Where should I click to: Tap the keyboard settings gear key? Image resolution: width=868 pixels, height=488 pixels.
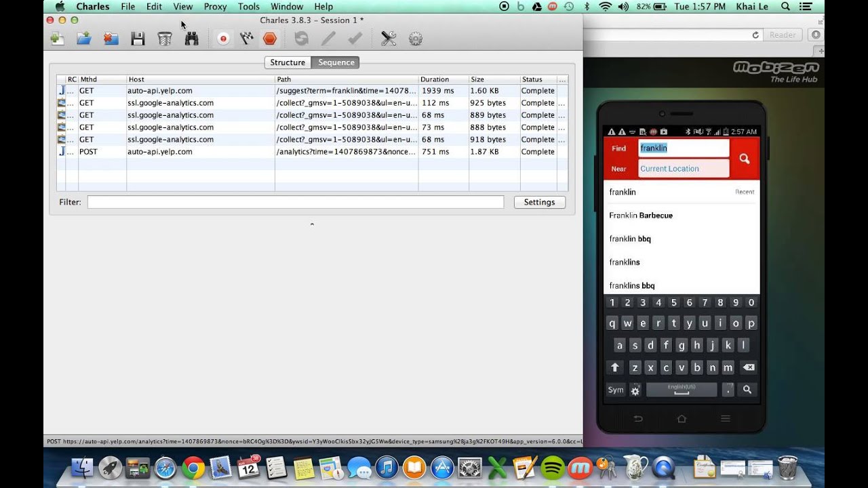(635, 390)
